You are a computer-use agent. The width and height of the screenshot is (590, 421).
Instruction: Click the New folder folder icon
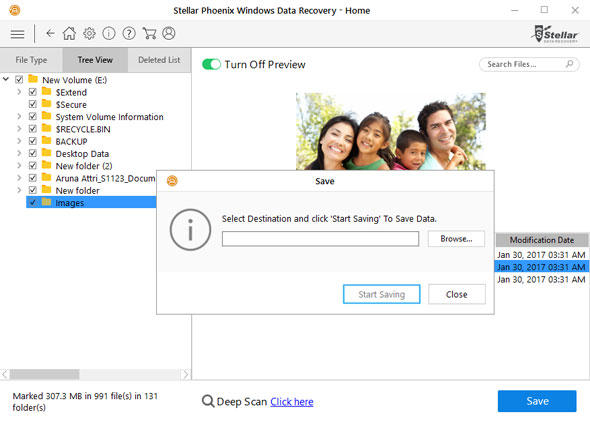[x=46, y=190]
